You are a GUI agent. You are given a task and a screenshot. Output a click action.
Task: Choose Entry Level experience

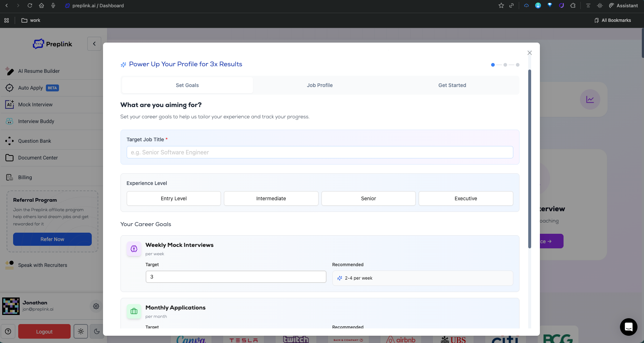(x=174, y=198)
